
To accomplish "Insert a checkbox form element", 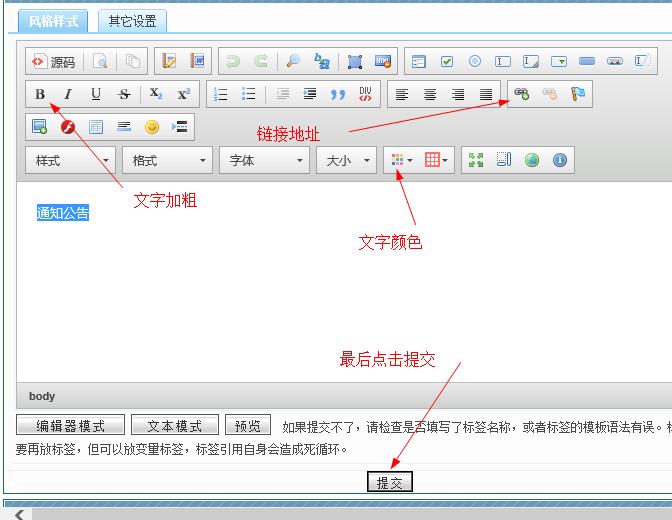I will (x=447, y=61).
